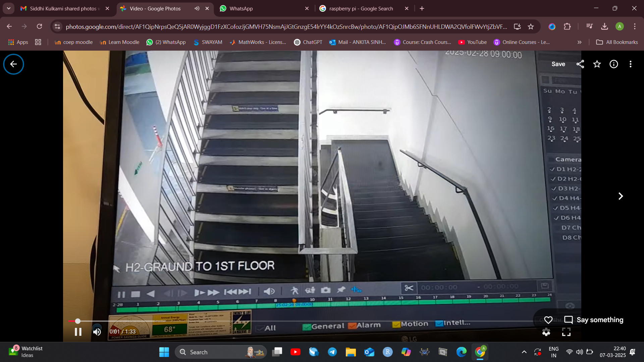
Task: Mark video as favorite with star
Action: click(597, 64)
